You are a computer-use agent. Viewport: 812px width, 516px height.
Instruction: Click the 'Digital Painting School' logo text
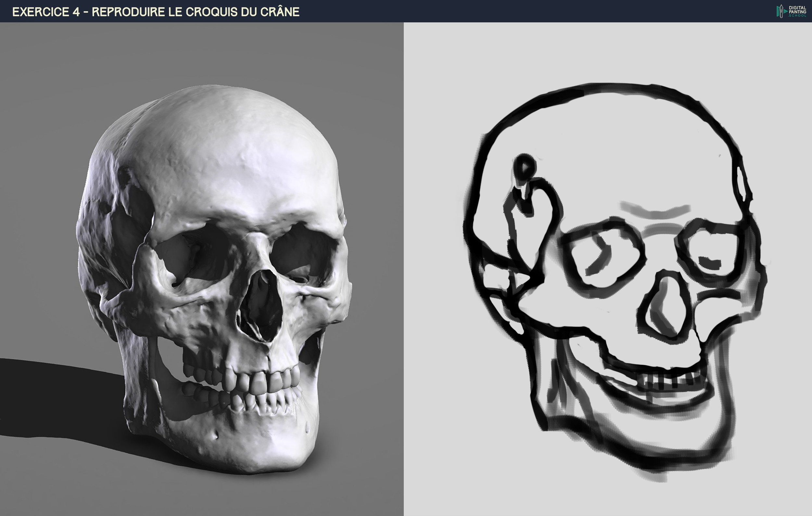click(797, 11)
